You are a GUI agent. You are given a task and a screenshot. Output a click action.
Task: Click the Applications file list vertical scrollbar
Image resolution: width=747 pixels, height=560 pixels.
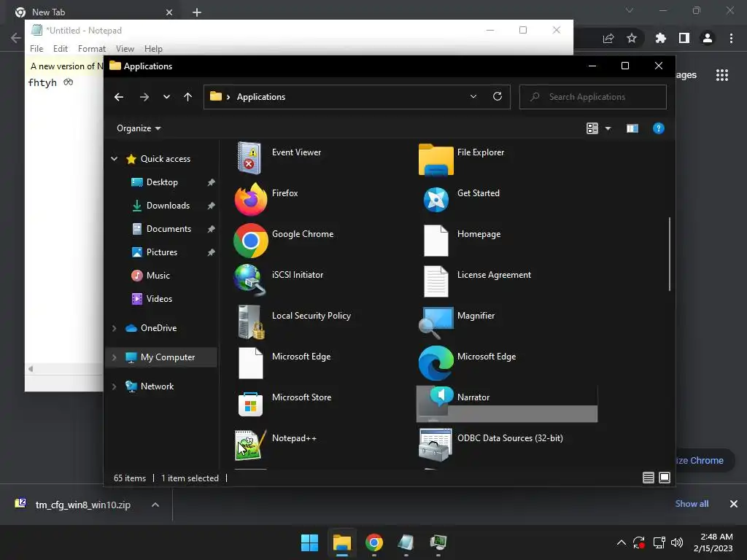[670, 254]
